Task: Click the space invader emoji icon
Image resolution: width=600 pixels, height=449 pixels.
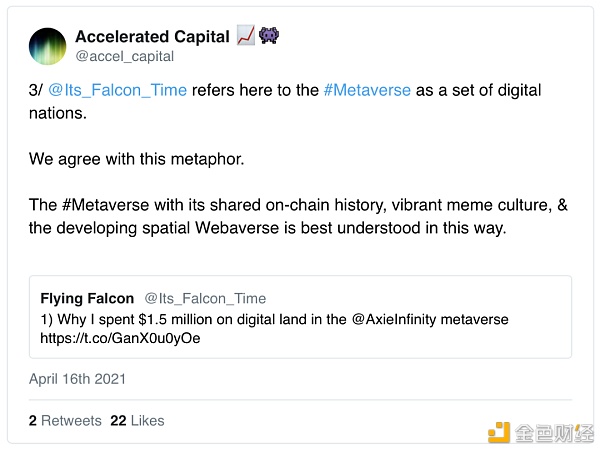Action: (269, 36)
